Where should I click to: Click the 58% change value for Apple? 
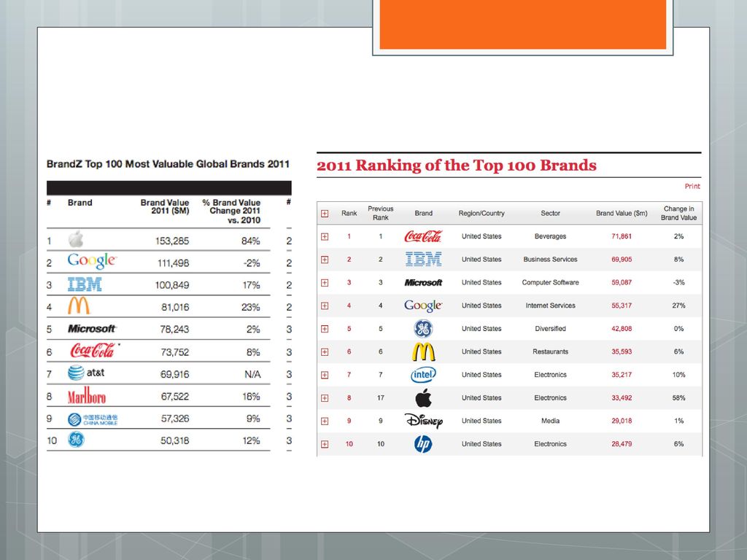point(679,397)
